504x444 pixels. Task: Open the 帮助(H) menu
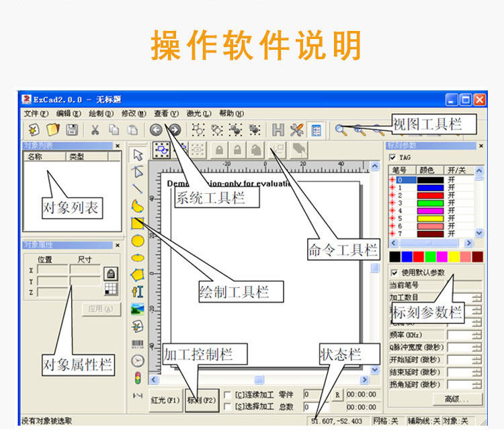[231, 114]
